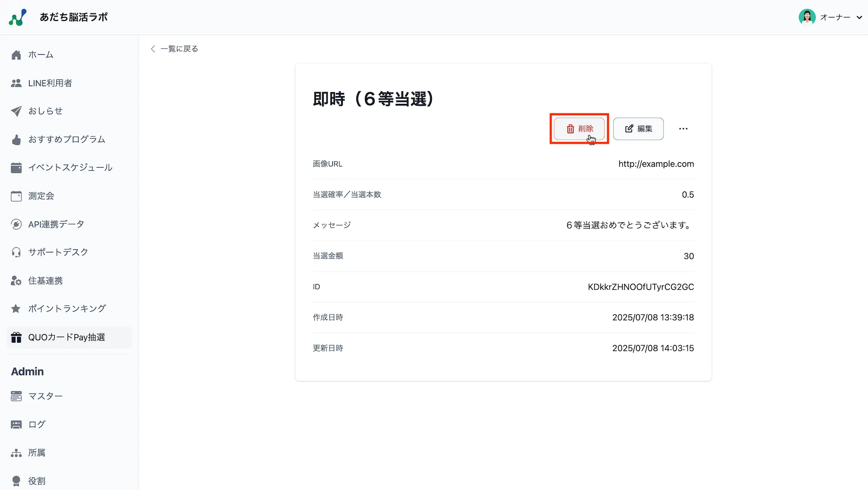Select the イベントスケジュール calendar icon

click(x=16, y=167)
